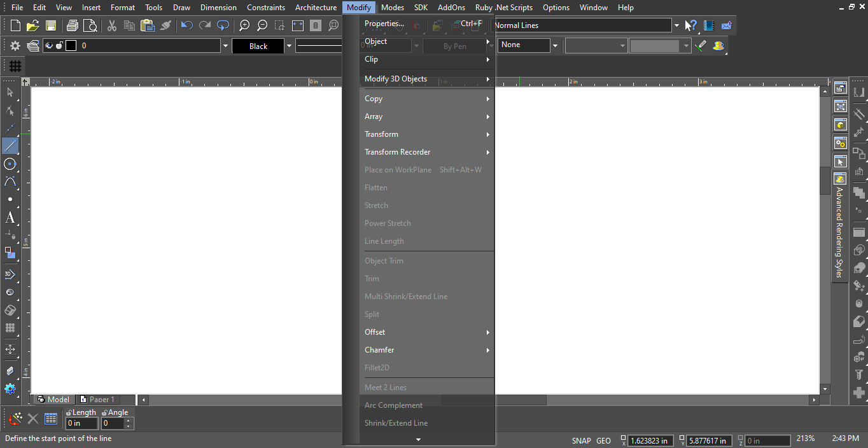Select the Text tool labeled A
Image resolution: width=868 pixels, height=448 pixels.
coord(10,217)
